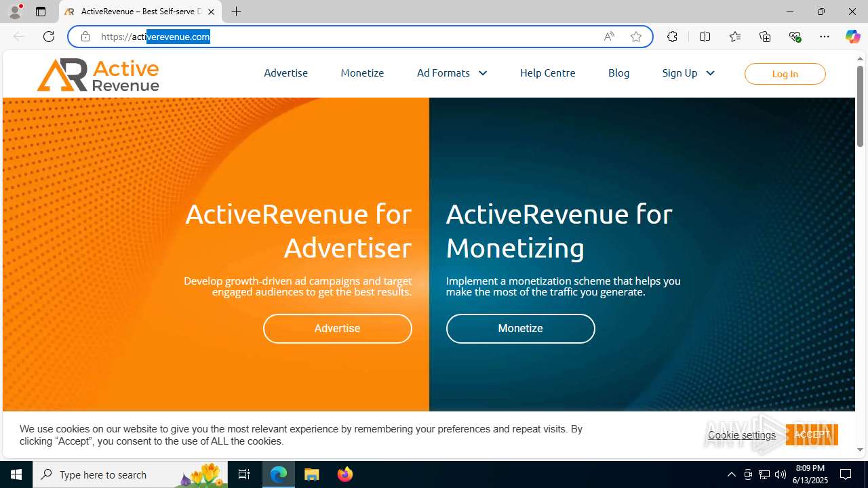
Task: Open network status tray icon
Action: [x=764, y=474]
